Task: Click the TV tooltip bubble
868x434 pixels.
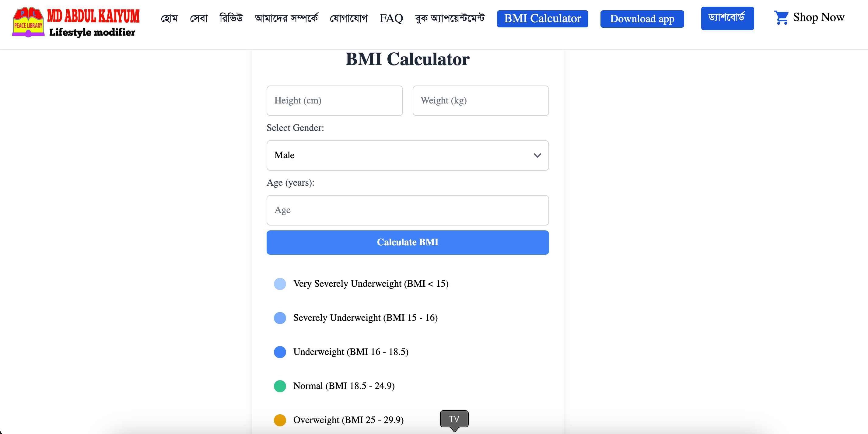Action: tap(454, 419)
